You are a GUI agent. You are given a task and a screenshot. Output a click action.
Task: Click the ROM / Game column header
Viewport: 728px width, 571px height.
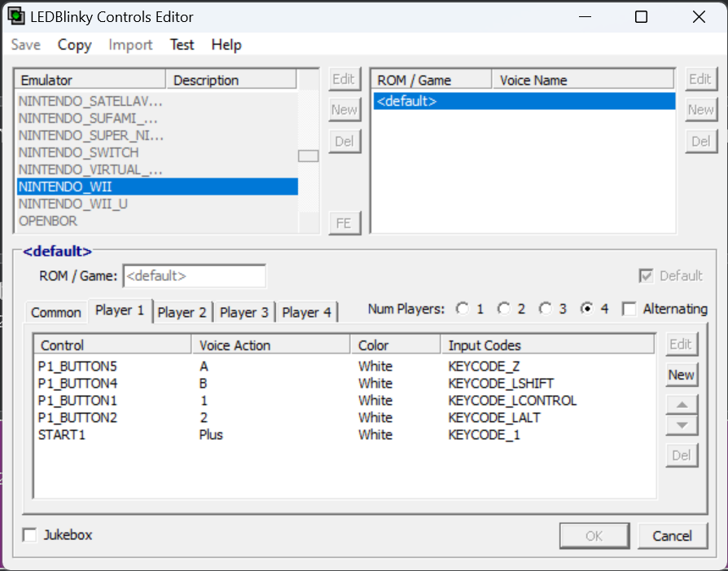pos(432,80)
